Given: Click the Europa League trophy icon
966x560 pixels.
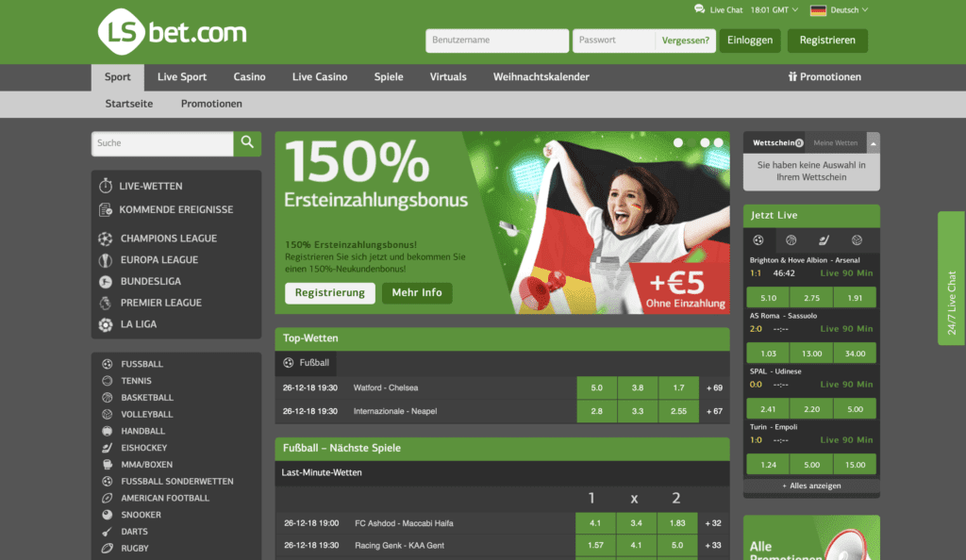Looking at the screenshot, I should [106, 259].
